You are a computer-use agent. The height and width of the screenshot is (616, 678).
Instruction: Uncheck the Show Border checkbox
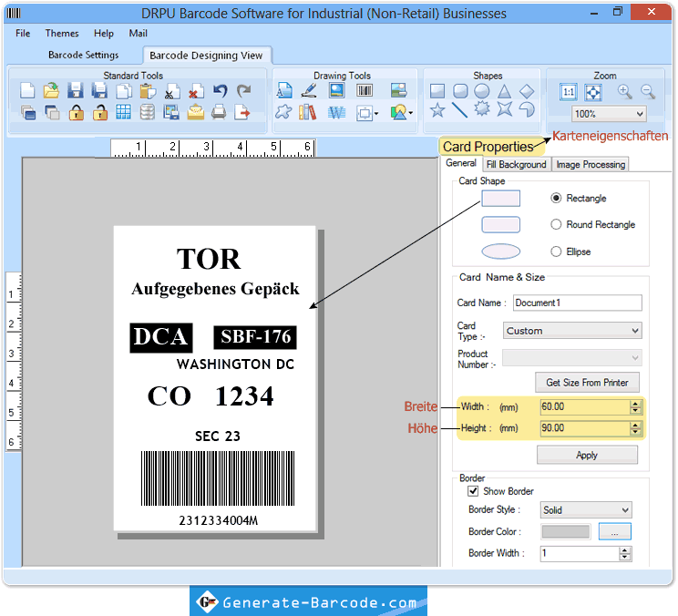click(473, 491)
